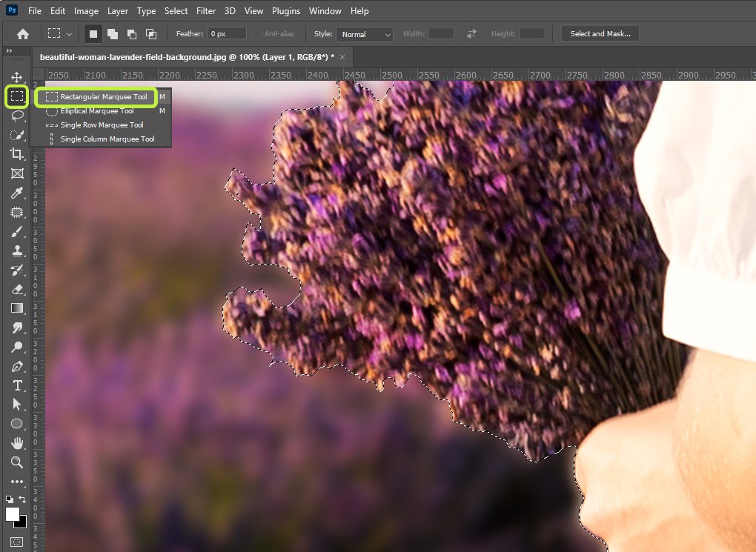Select the Brush tool

(x=17, y=231)
